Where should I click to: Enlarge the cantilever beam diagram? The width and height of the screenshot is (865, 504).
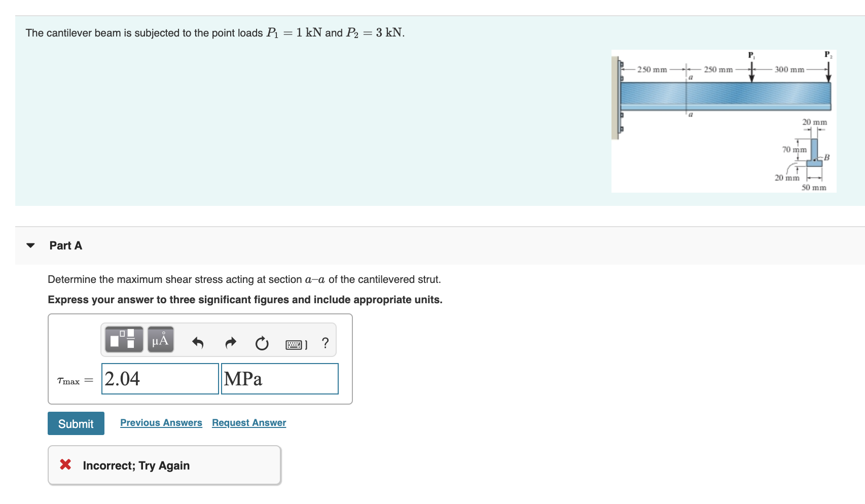[x=724, y=121]
